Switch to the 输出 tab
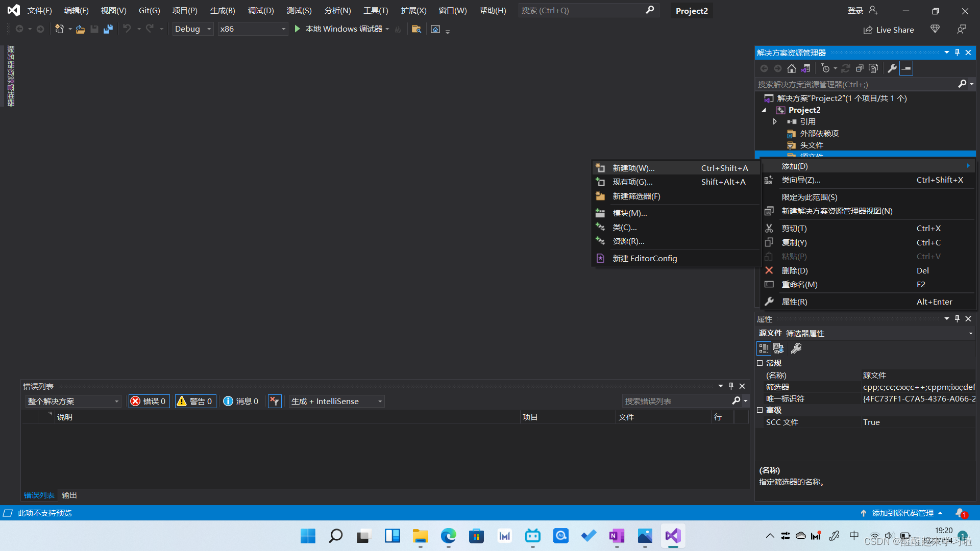This screenshot has width=980, height=551. 69,495
